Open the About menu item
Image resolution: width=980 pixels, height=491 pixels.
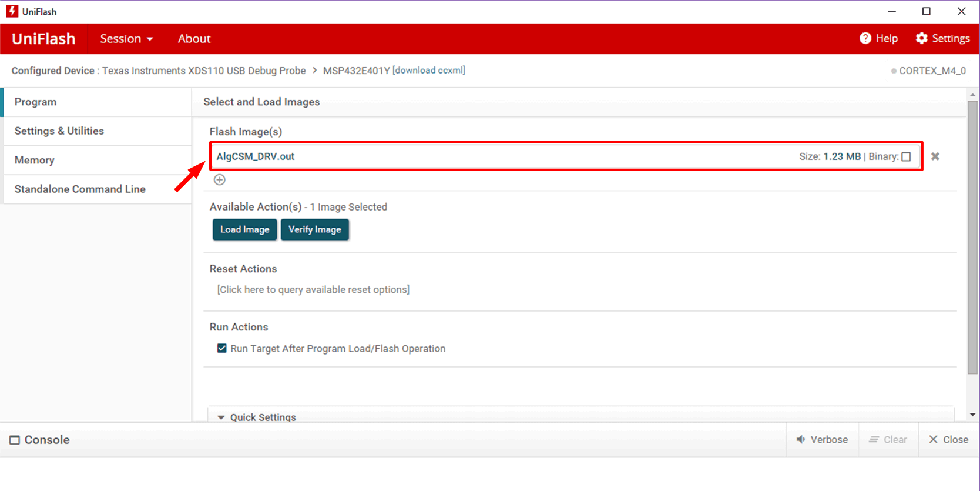pos(194,39)
